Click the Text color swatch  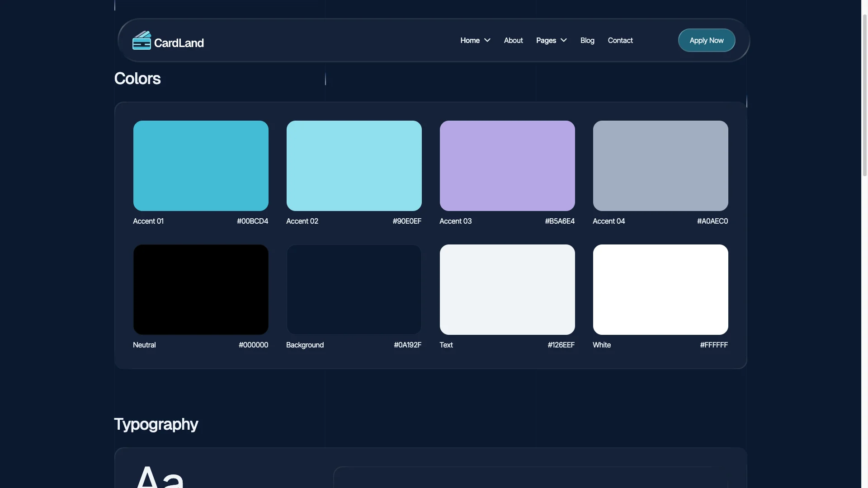coord(507,290)
